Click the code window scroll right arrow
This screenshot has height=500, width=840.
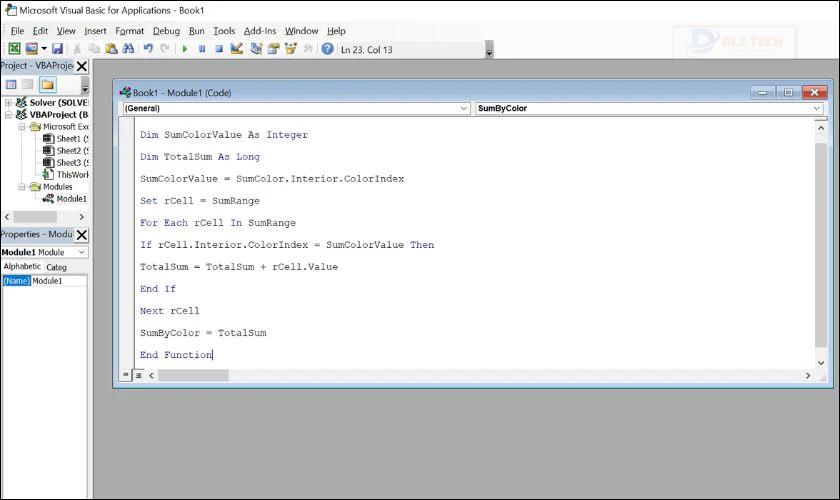[808, 376]
